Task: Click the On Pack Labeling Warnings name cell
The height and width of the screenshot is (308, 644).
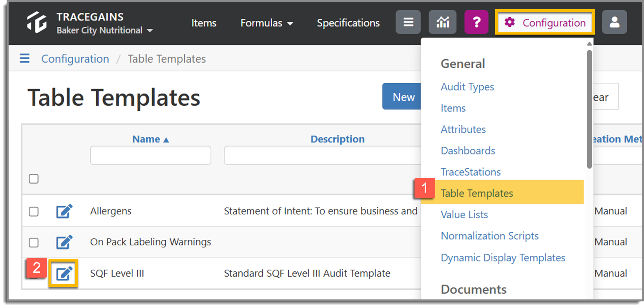Action: [x=150, y=242]
